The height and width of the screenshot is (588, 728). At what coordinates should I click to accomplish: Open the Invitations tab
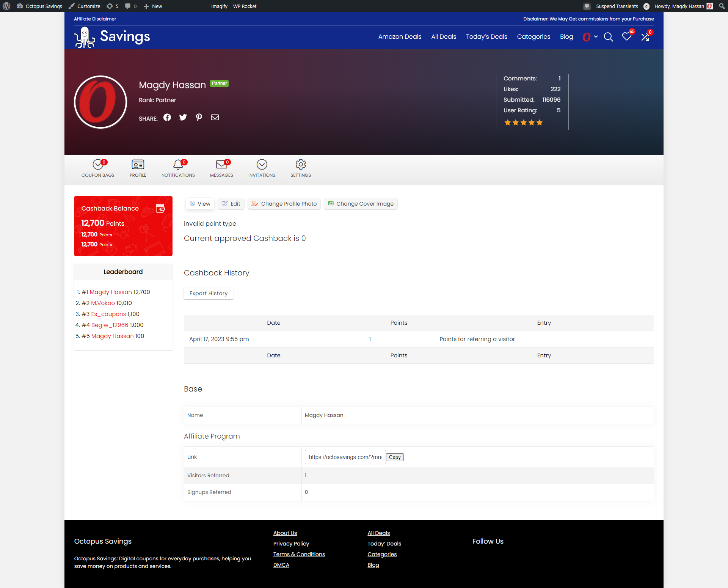[x=262, y=168]
